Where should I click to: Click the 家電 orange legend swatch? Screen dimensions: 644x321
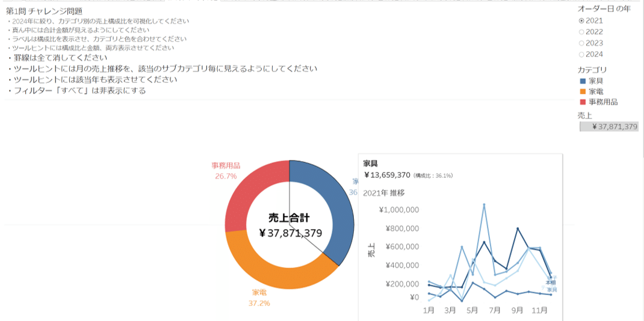[583, 91]
